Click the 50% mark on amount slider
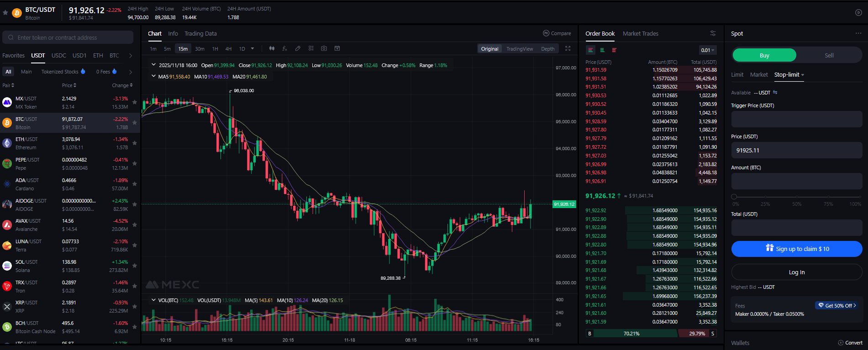The height and width of the screenshot is (350, 868). [x=797, y=197]
